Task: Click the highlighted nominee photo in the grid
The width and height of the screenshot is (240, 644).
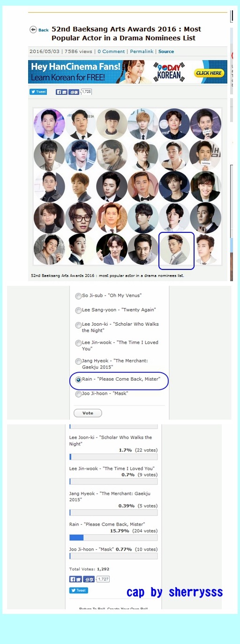Action: 176,251
